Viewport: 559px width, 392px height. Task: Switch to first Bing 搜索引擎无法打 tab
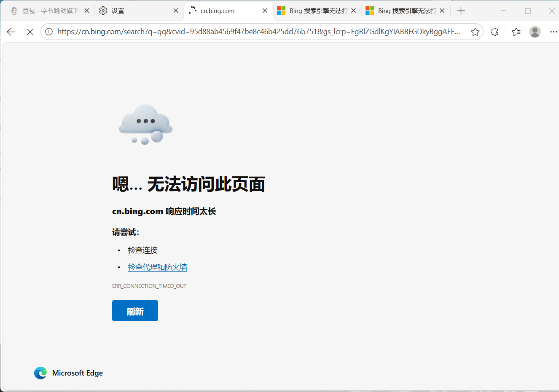[x=317, y=11]
